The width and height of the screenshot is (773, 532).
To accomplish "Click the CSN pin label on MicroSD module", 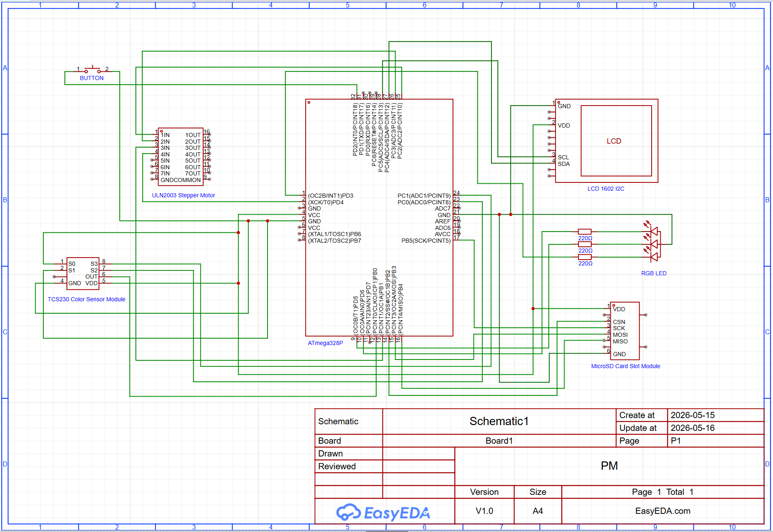I will coord(619,322).
